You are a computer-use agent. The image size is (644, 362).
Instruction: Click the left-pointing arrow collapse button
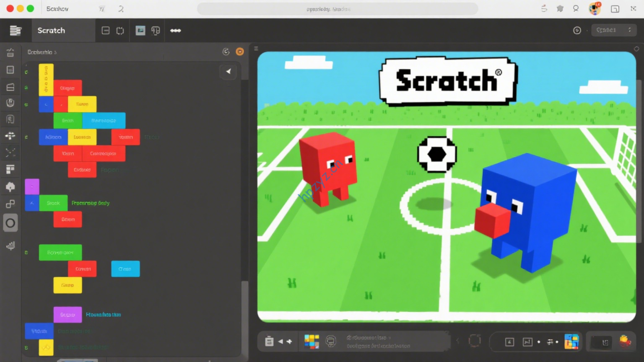pyautogui.click(x=228, y=72)
